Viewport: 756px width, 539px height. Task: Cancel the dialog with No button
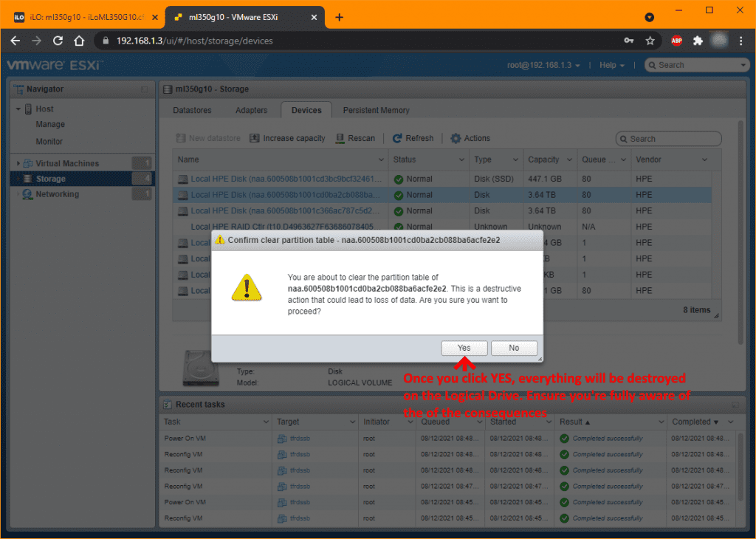(514, 348)
